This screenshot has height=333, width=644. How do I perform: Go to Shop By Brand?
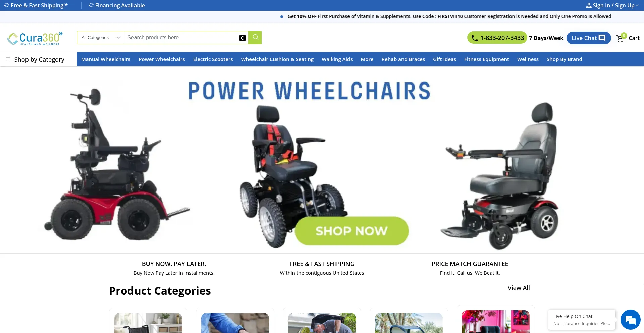[564, 59]
